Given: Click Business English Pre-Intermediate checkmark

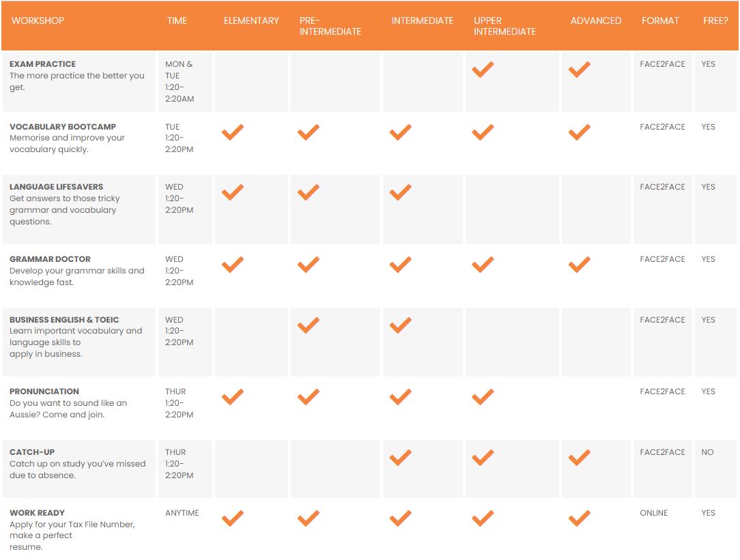Looking at the screenshot, I should tap(309, 325).
